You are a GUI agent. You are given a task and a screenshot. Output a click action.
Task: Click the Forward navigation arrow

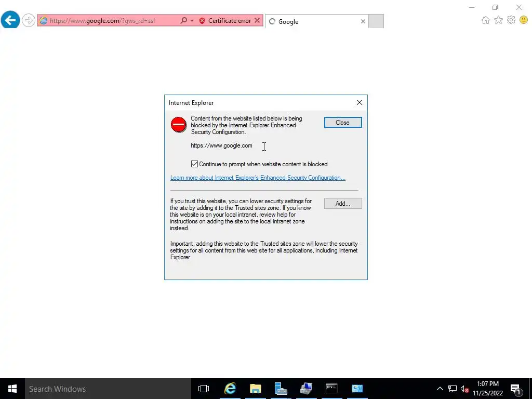pyautogui.click(x=29, y=20)
